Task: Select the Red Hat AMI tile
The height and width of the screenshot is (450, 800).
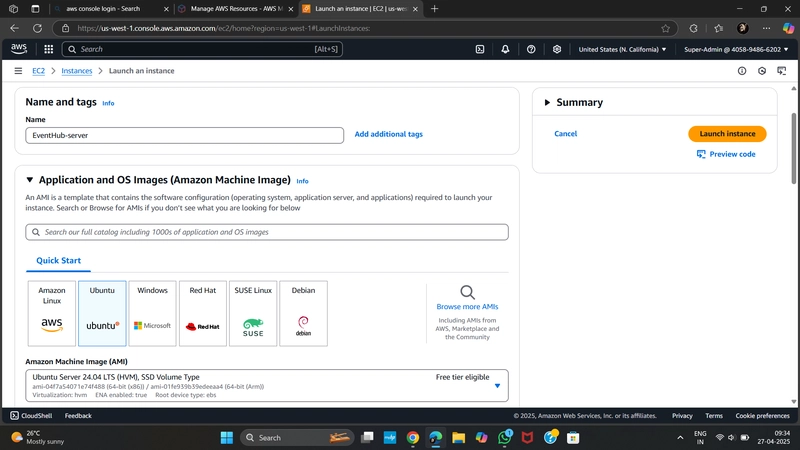Action: point(203,313)
